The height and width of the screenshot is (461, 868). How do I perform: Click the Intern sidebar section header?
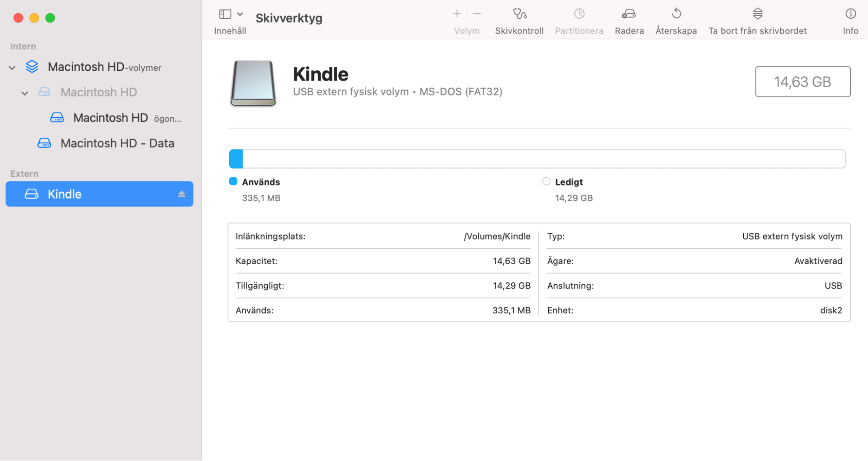tap(23, 46)
